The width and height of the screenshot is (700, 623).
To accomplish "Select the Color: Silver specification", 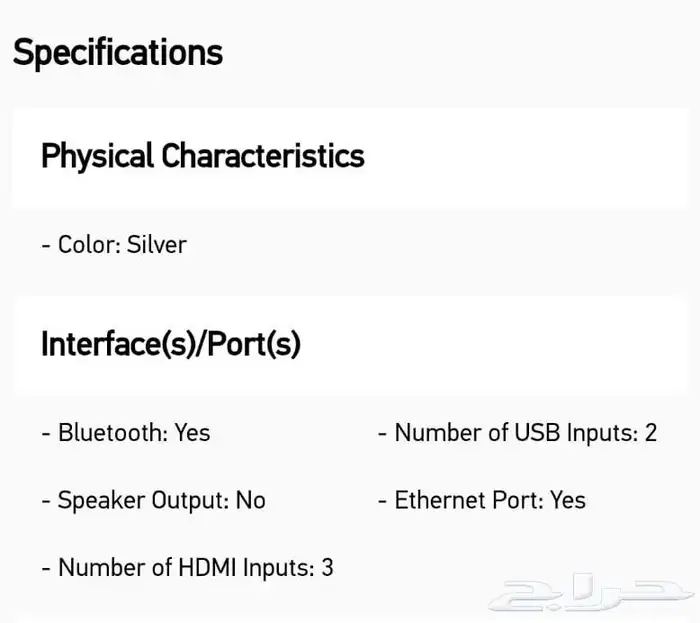I will click(x=114, y=245).
